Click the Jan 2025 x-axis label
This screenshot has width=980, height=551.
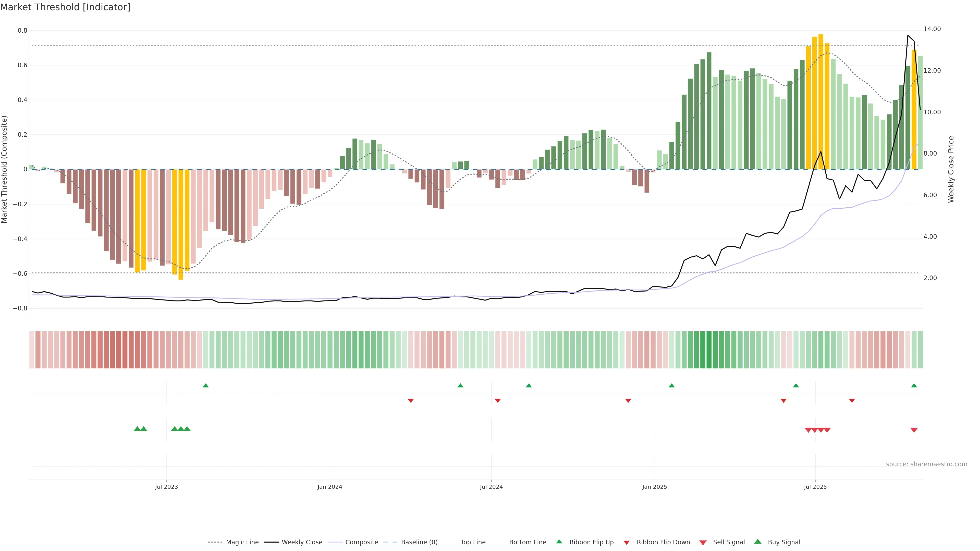tap(654, 487)
